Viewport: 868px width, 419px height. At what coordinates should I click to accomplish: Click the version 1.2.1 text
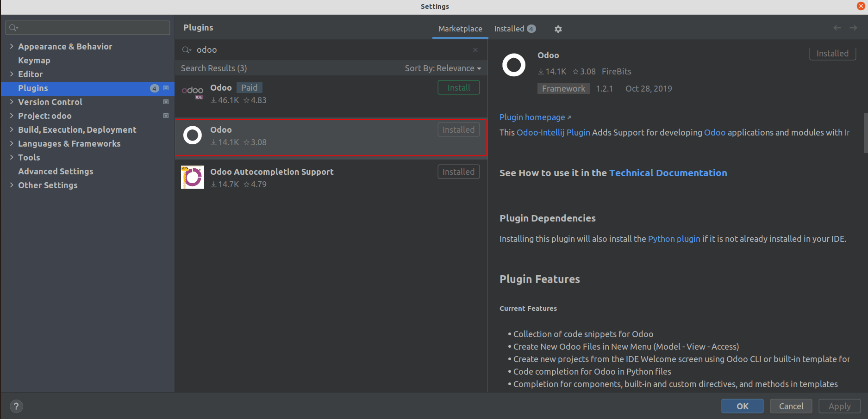coord(604,89)
